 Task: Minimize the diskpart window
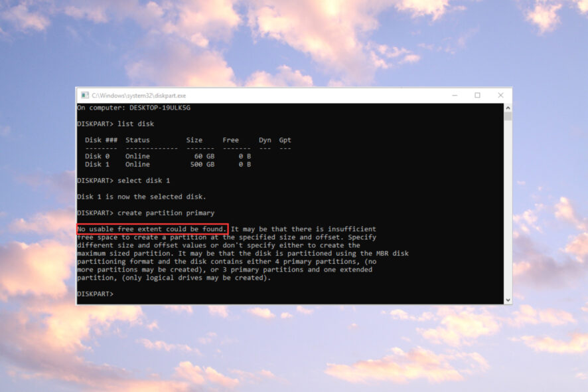pyautogui.click(x=455, y=96)
